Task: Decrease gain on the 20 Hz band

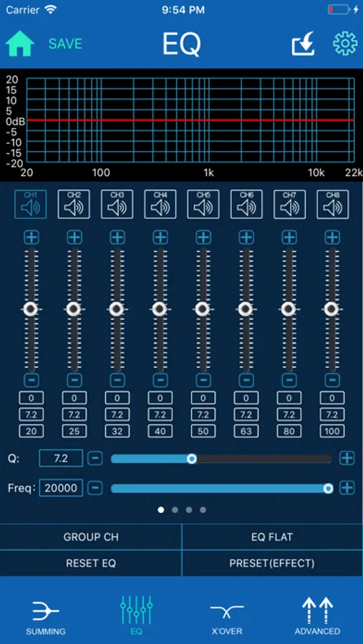Action: click(x=32, y=381)
